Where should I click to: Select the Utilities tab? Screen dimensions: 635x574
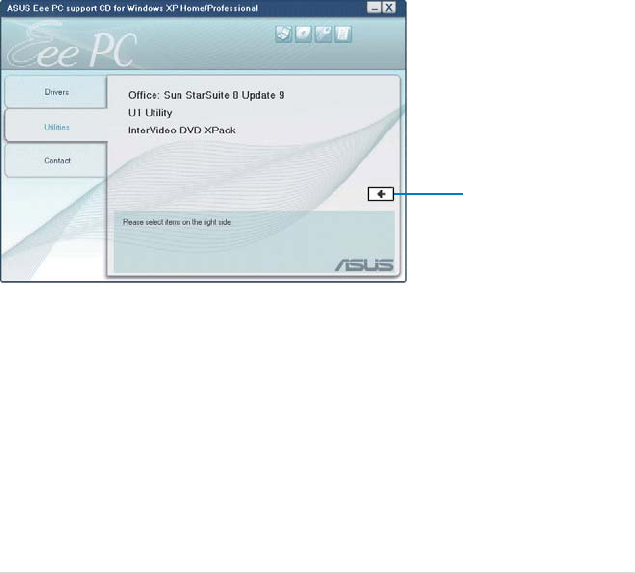[x=56, y=127]
